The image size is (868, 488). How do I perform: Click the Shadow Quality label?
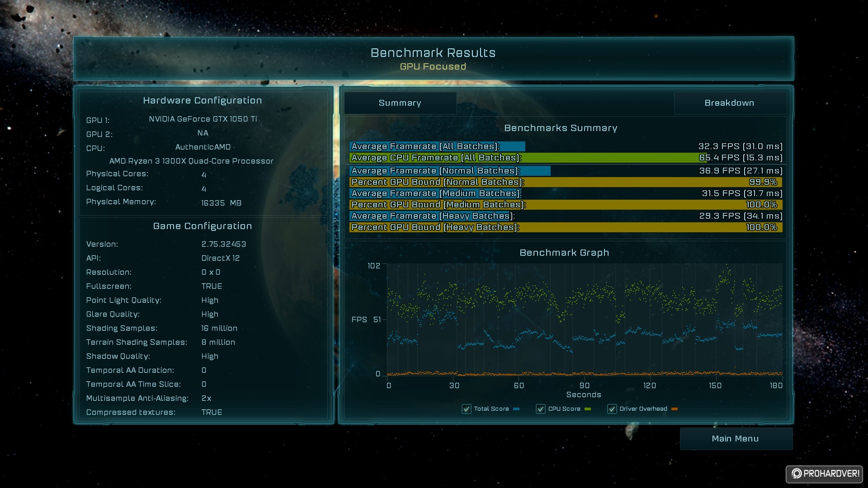(118, 357)
